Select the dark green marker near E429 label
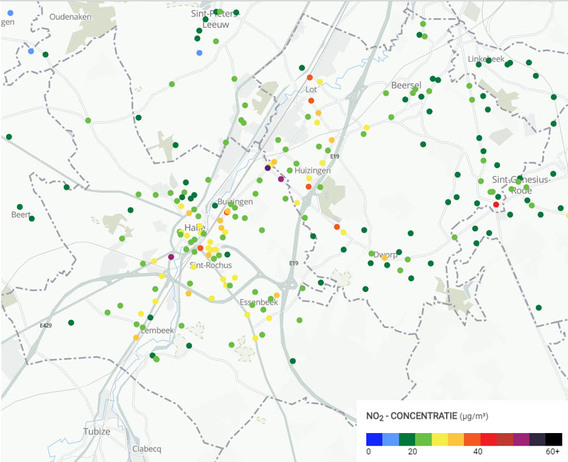 pos(71,322)
